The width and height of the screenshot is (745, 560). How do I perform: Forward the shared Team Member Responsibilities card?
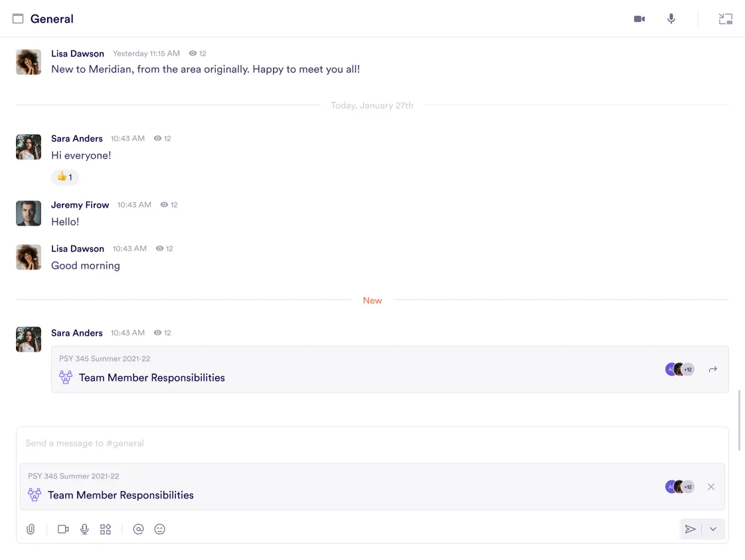pyautogui.click(x=712, y=370)
